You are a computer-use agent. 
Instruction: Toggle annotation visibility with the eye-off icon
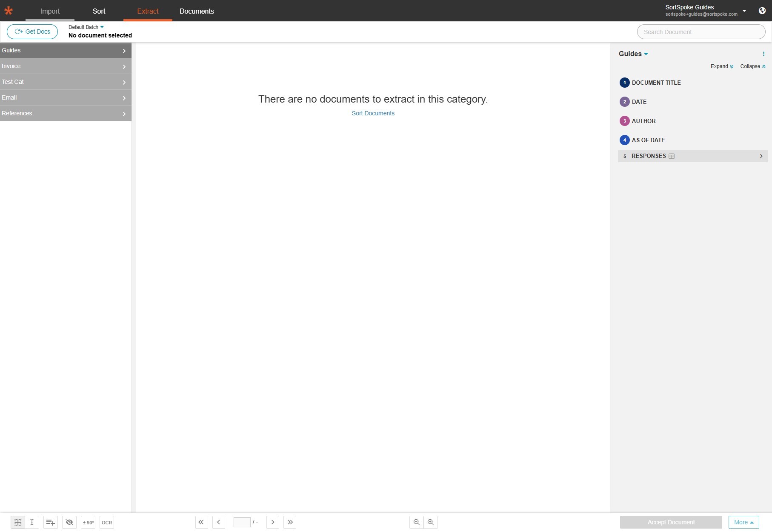point(69,522)
